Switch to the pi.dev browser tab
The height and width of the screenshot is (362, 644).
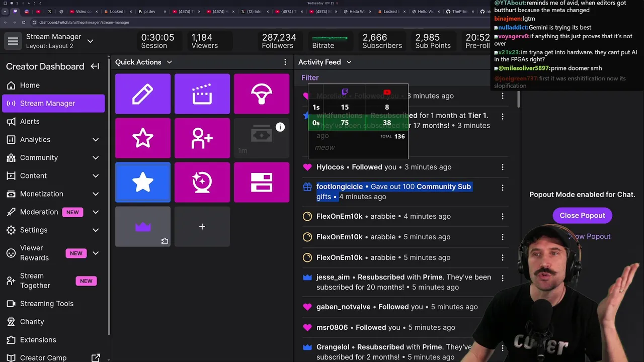coord(149,12)
